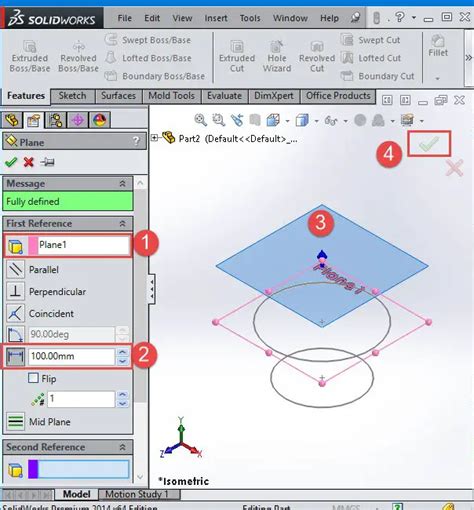The width and height of the screenshot is (474, 510).
Task: Click the number of planes field
Action: 81,399
